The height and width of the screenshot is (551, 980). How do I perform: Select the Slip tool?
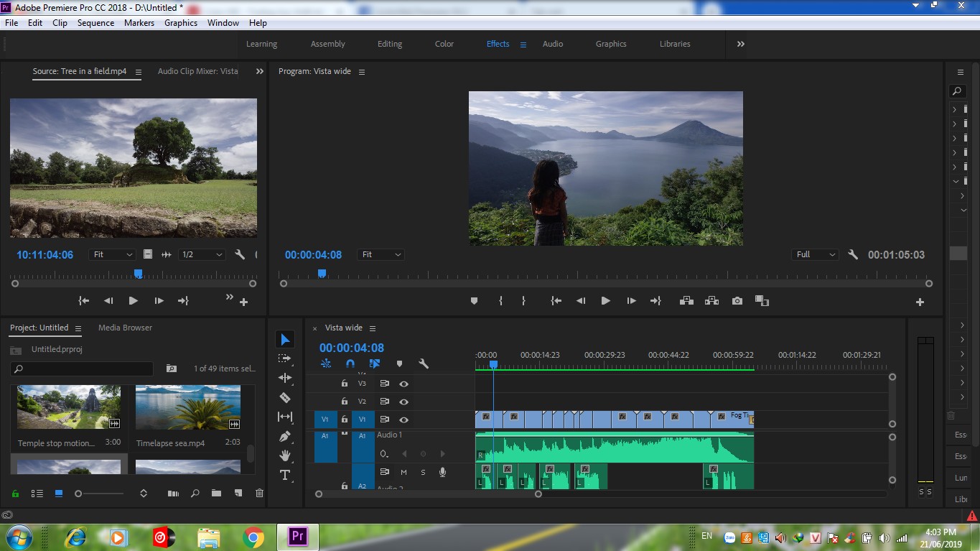285,417
